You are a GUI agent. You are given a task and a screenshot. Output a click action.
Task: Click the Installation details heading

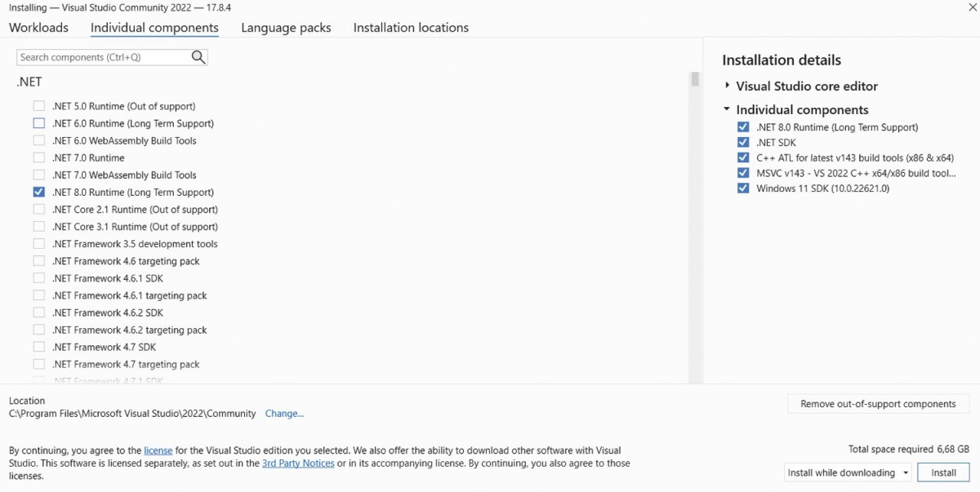tap(782, 60)
